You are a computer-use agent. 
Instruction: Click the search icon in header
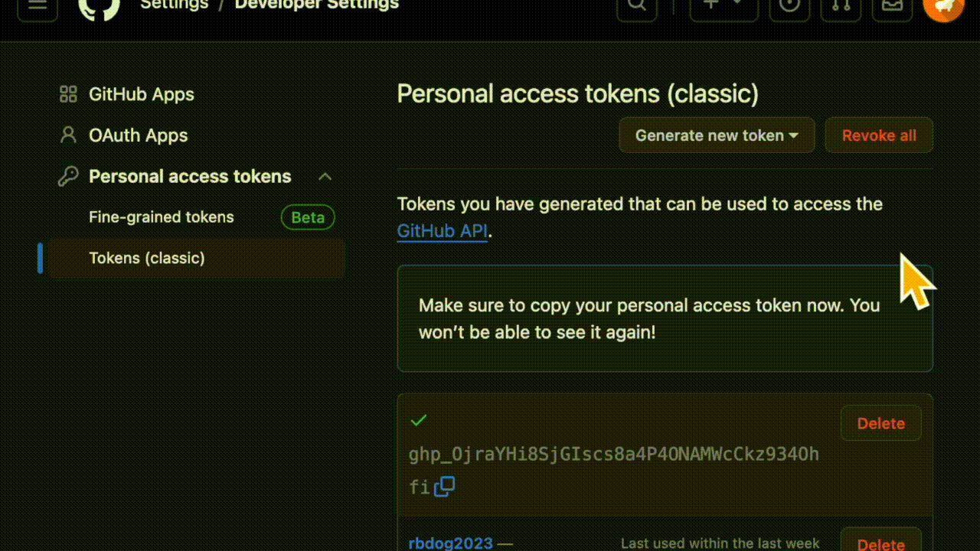point(636,6)
